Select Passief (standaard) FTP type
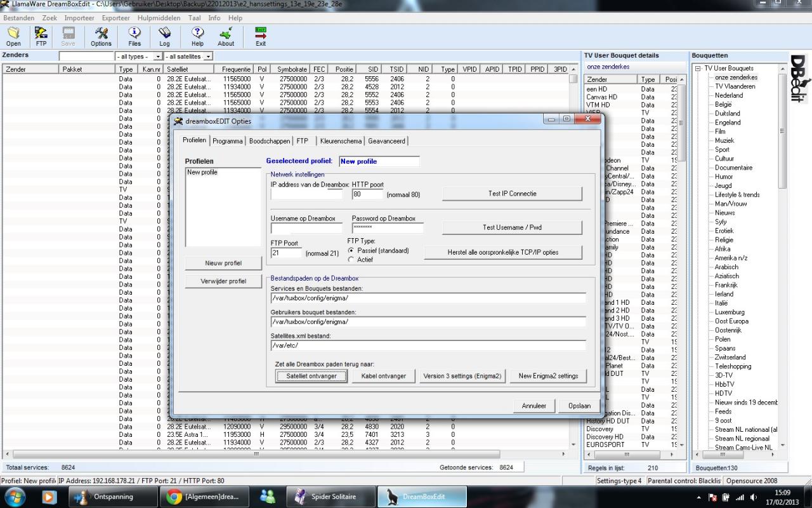The image size is (812, 508). point(351,251)
